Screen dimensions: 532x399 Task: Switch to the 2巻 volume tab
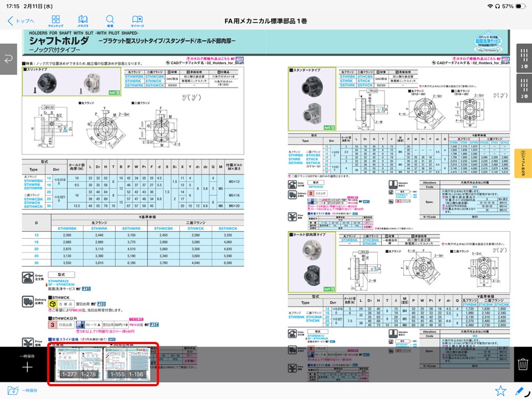click(x=524, y=88)
